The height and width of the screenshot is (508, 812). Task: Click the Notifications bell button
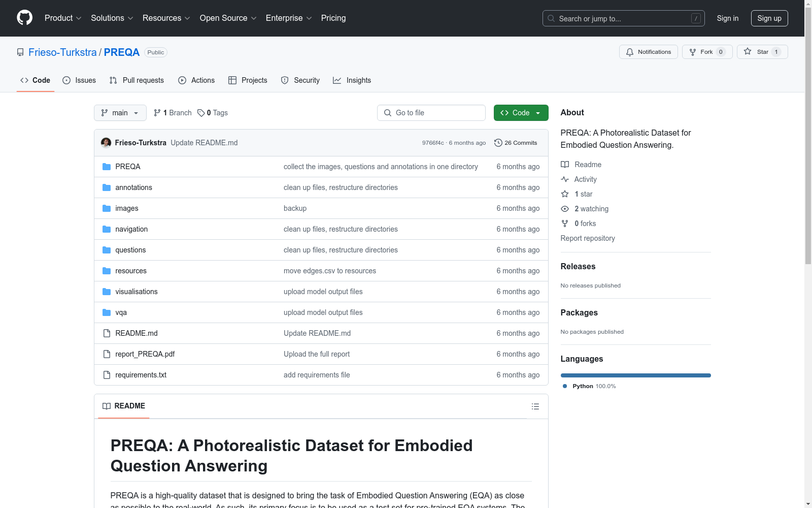tap(648, 52)
